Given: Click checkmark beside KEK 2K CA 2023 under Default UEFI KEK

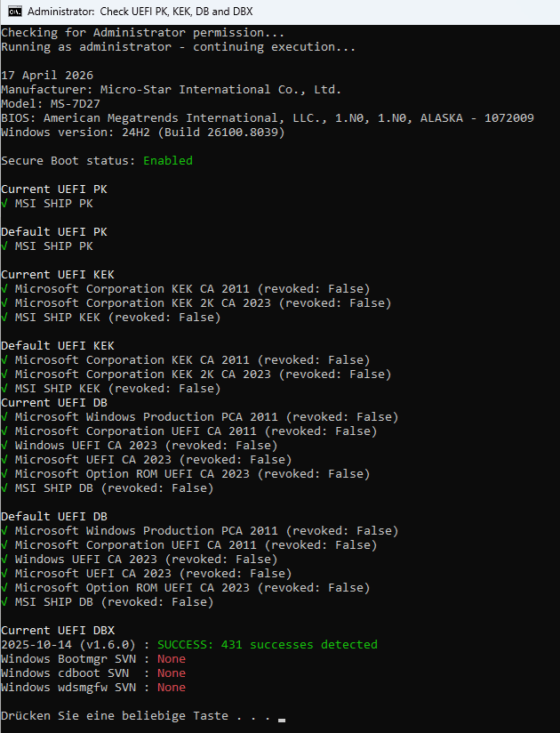Looking at the screenshot, I should 4,375.
